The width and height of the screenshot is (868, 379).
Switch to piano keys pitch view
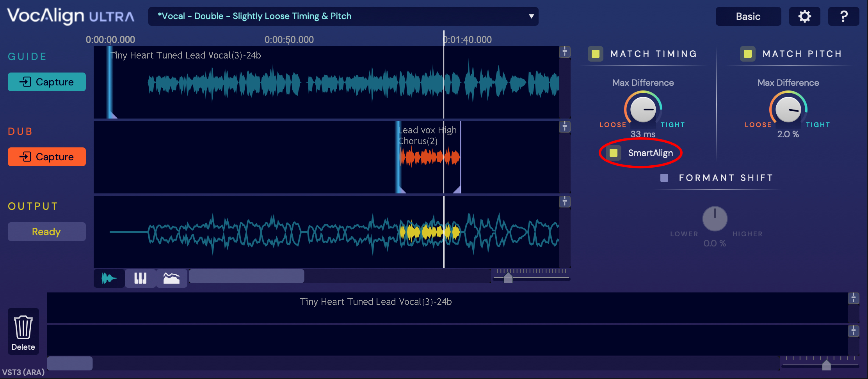[140, 278]
